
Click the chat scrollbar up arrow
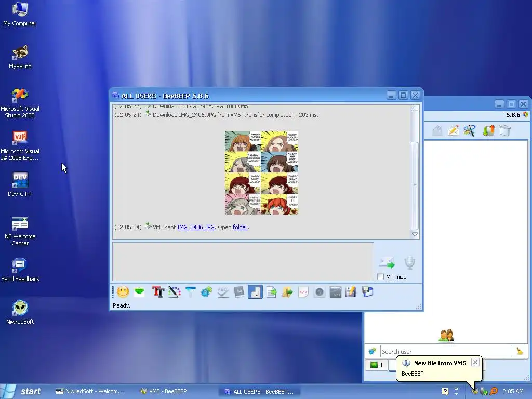415,109
